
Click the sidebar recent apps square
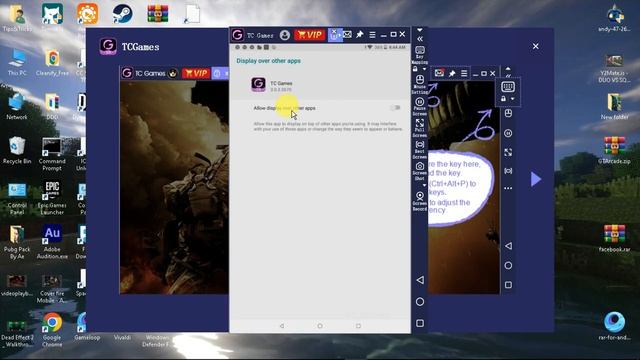[x=420, y=323]
